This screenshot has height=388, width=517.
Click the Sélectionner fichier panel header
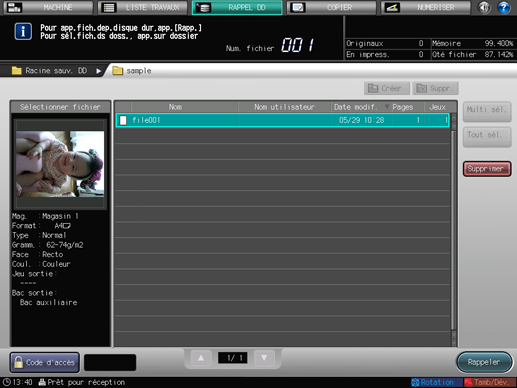coord(60,107)
